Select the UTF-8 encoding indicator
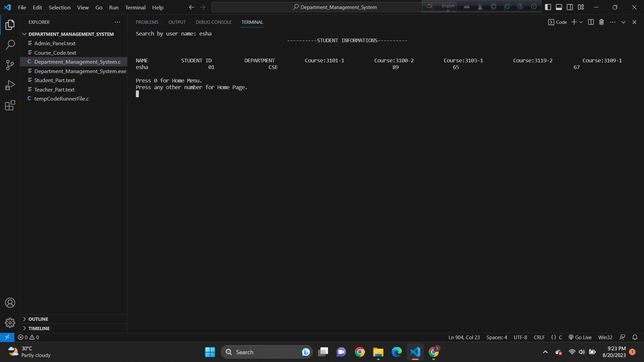This screenshot has height=362, width=644. (x=520, y=337)
